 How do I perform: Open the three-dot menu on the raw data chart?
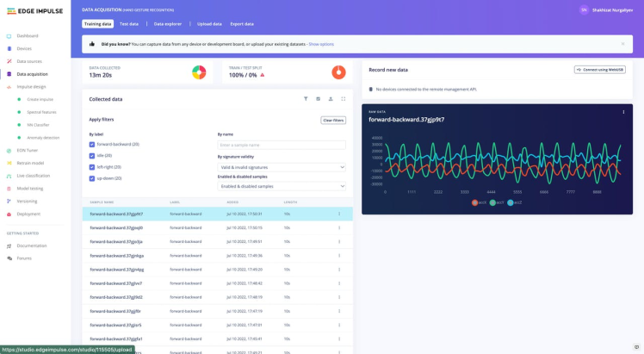pyautogui.click(x=623, y=112)
